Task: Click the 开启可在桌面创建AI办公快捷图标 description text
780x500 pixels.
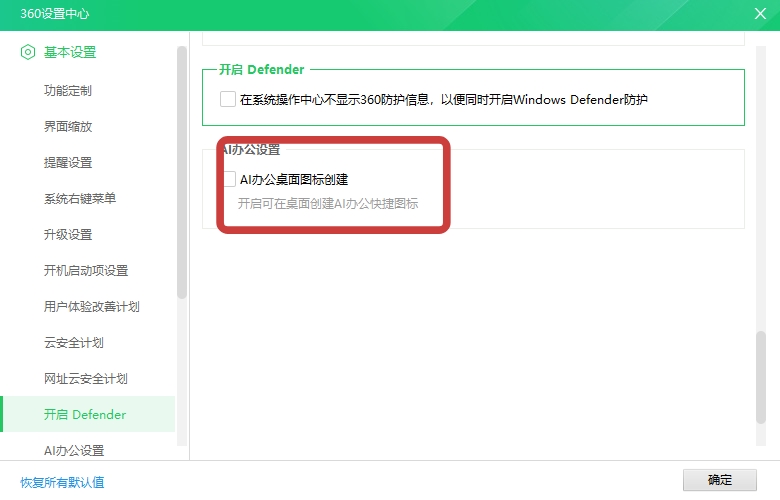Action: tap(327, 203)
